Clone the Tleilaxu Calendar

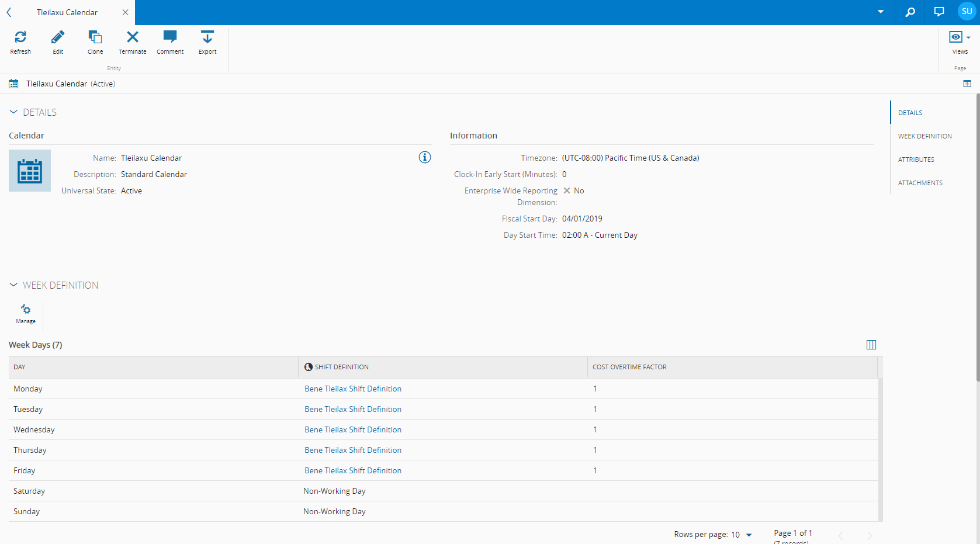pos(95,42)
